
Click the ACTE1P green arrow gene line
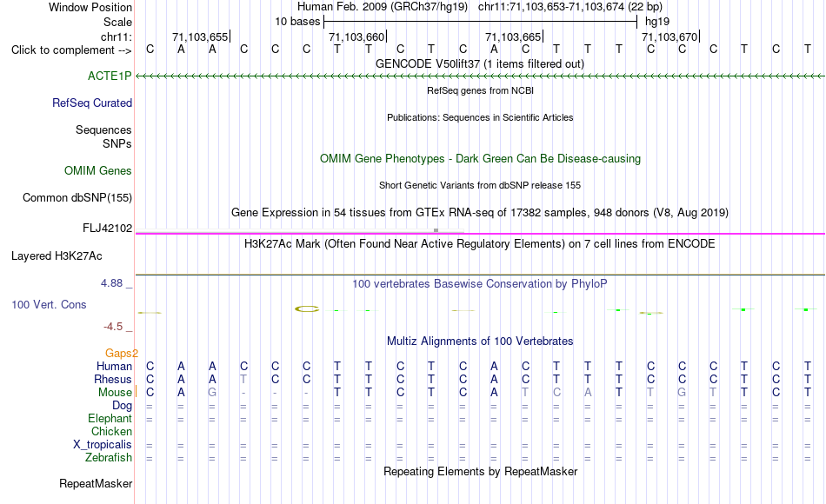tap(480, 76)
